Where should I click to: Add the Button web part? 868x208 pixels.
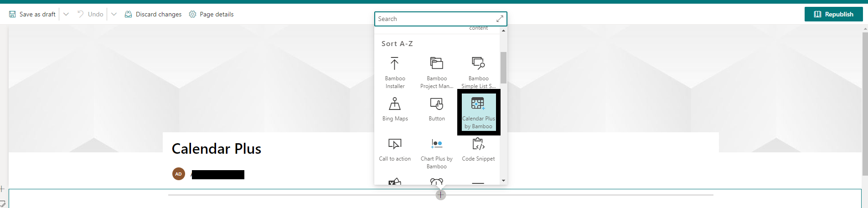(x=437, y=109)
